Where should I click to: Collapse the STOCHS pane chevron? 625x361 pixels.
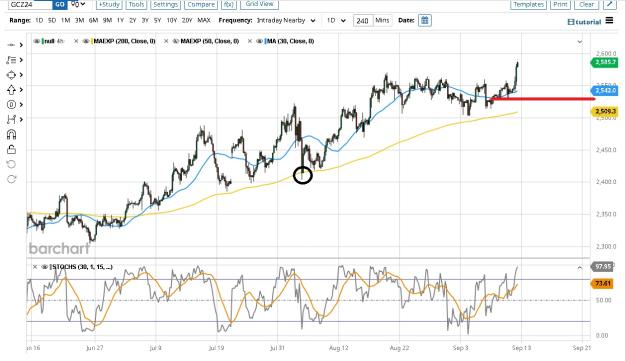580,268
